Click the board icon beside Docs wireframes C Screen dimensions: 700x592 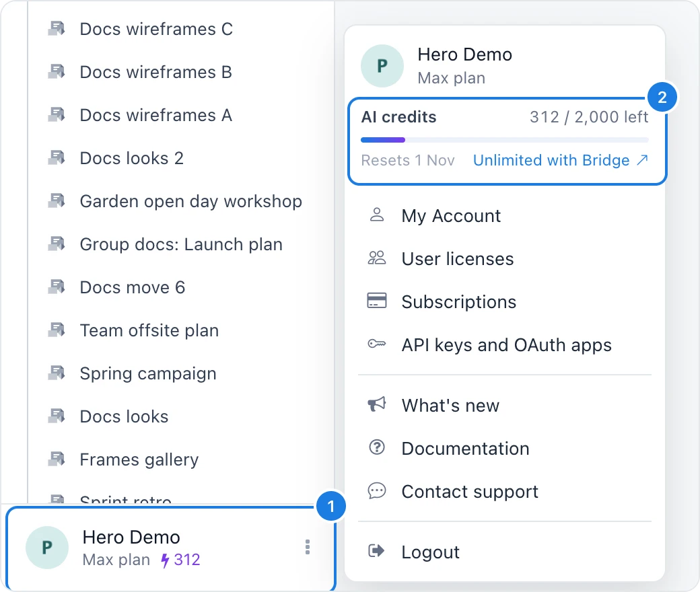click(x=57, y=28)
